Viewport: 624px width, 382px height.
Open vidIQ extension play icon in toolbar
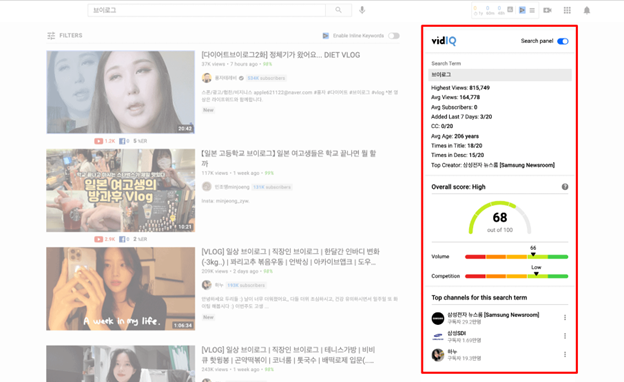pyautogui.click(x=522, y=10)
